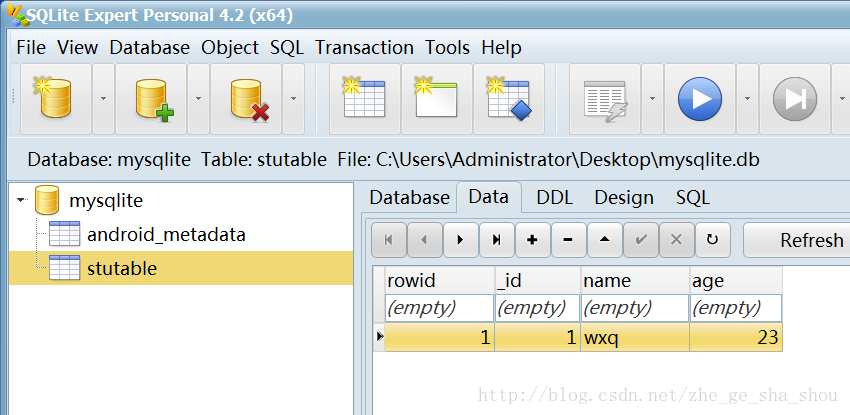Click the blue Execute SQL play button
Image resolution: width=850 pixels, height=415 pixels.
(700, 99)
